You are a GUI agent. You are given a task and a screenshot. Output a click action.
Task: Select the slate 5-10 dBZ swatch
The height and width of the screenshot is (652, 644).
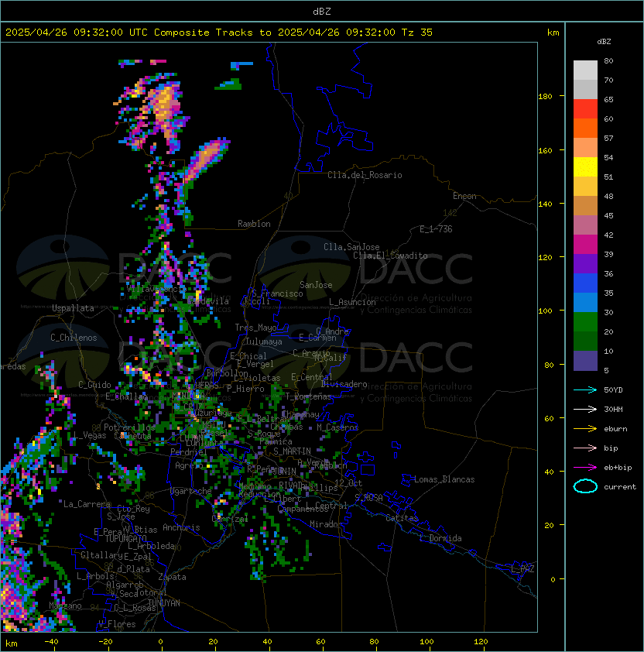585,361
